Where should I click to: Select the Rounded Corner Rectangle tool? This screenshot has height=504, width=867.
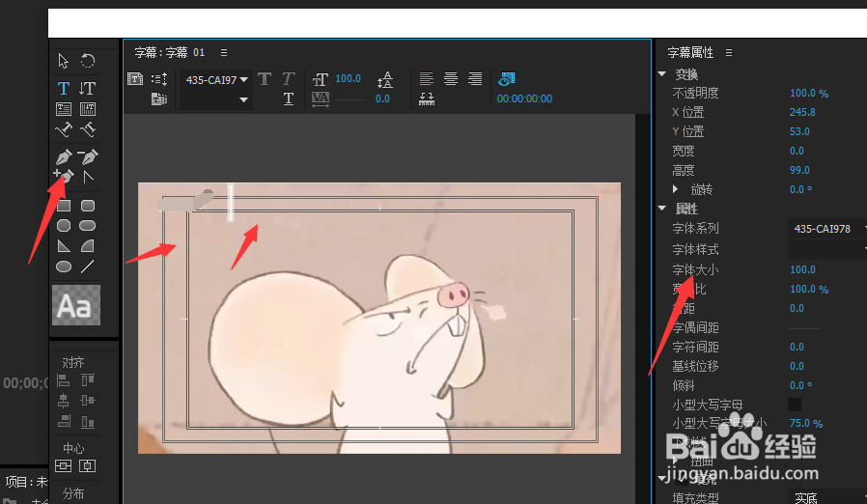(87, 206)
